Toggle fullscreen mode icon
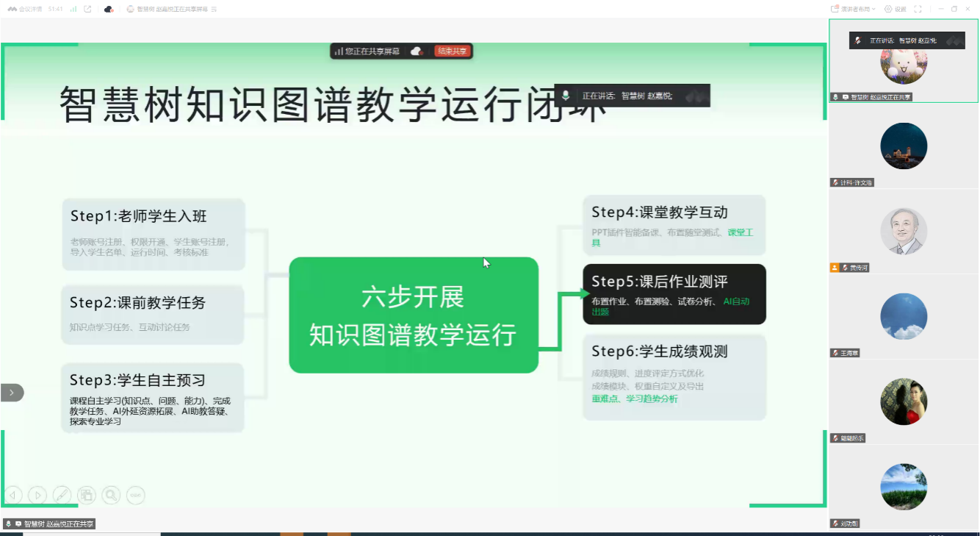The height and width of the screenshot is (536, 980). [918, 9]
